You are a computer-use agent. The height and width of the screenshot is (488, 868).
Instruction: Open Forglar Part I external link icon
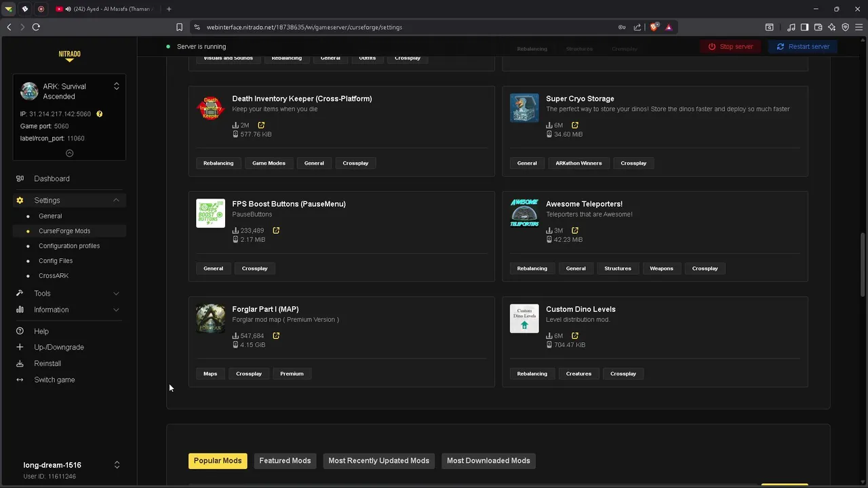276,335
